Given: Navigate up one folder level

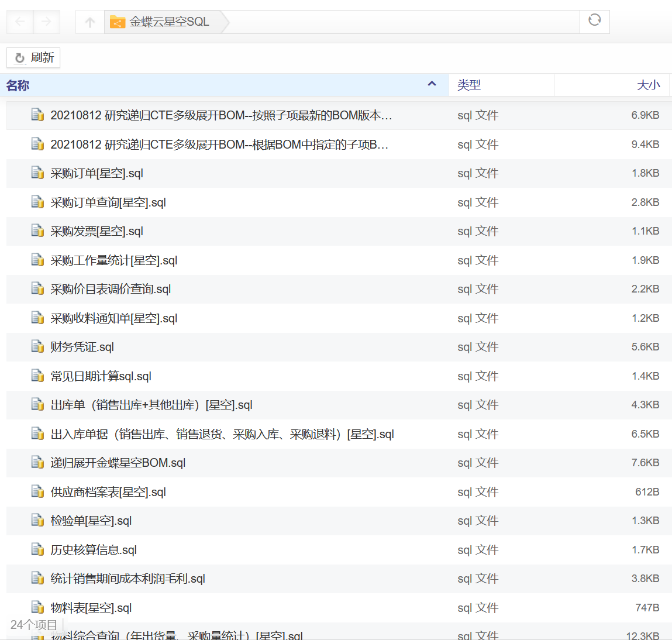Looking at the screenshot, I should (89, 22).
